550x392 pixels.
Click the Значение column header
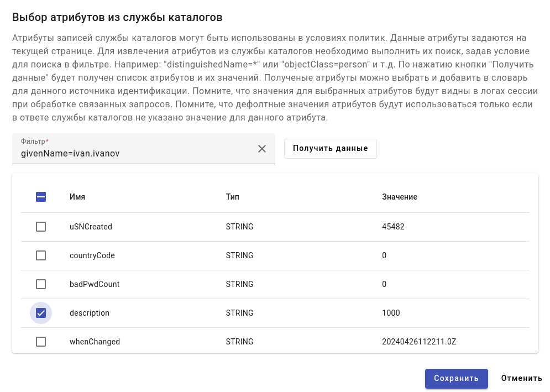click(x=399, y=197)
